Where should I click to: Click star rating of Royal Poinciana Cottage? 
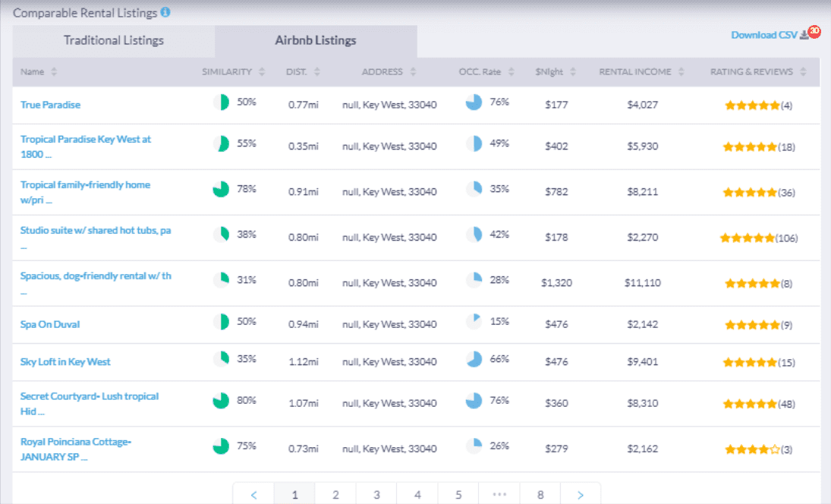pos(752,449)
